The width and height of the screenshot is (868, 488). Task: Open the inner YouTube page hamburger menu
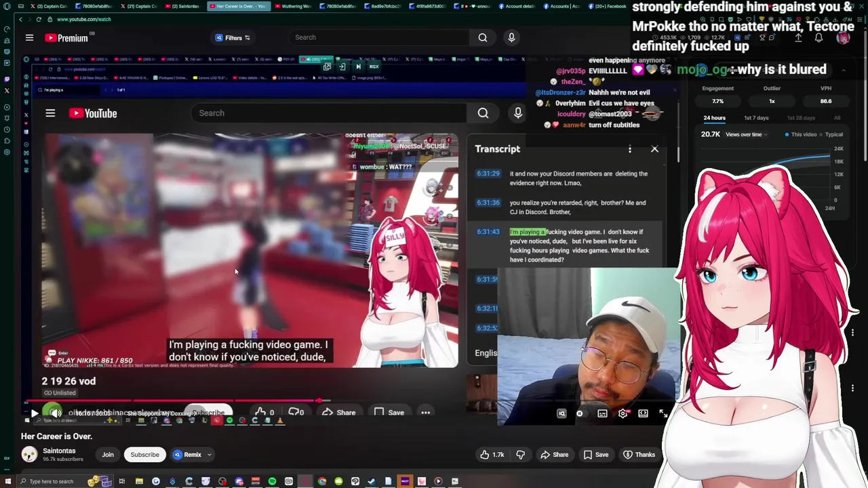click(x=50, y=113)
